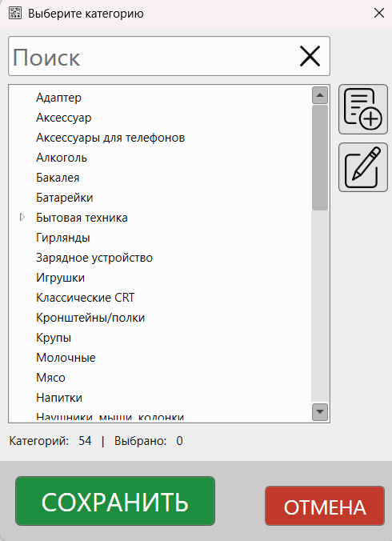
Task: Select the Классические CRT category
Action: [x=85, y=298]
